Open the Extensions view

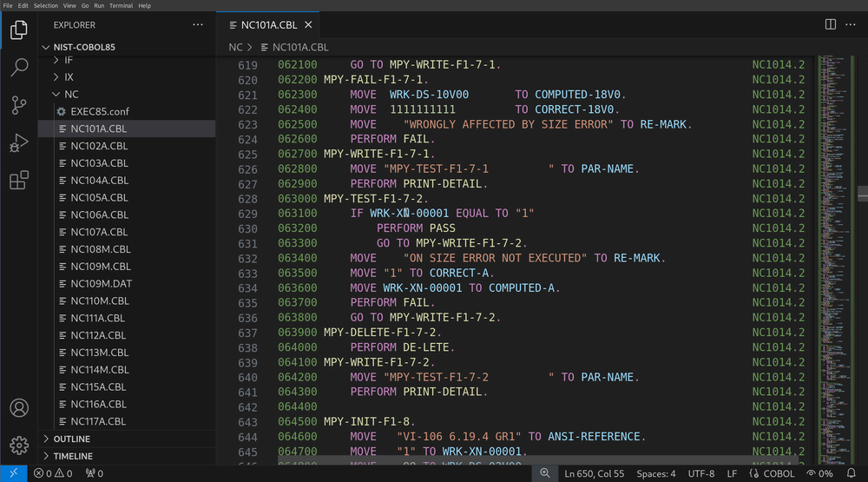pyautogui.click(x=19, y=181)
